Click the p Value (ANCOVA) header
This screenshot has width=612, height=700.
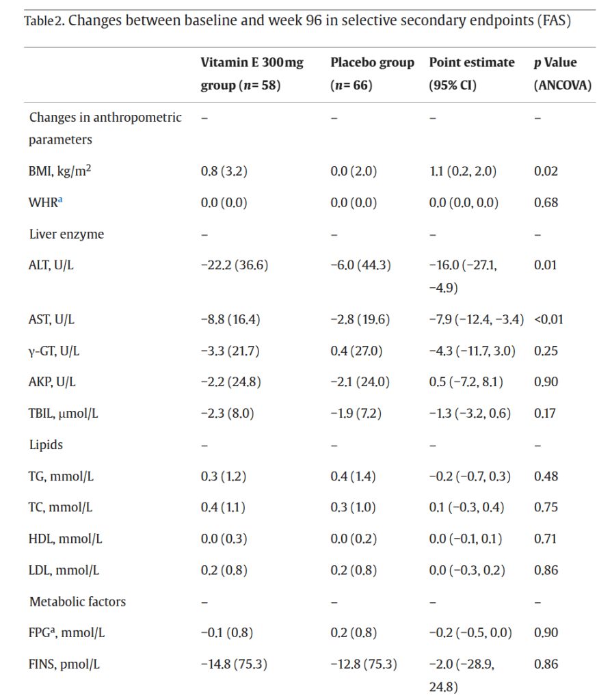click(x=555, y=74)
